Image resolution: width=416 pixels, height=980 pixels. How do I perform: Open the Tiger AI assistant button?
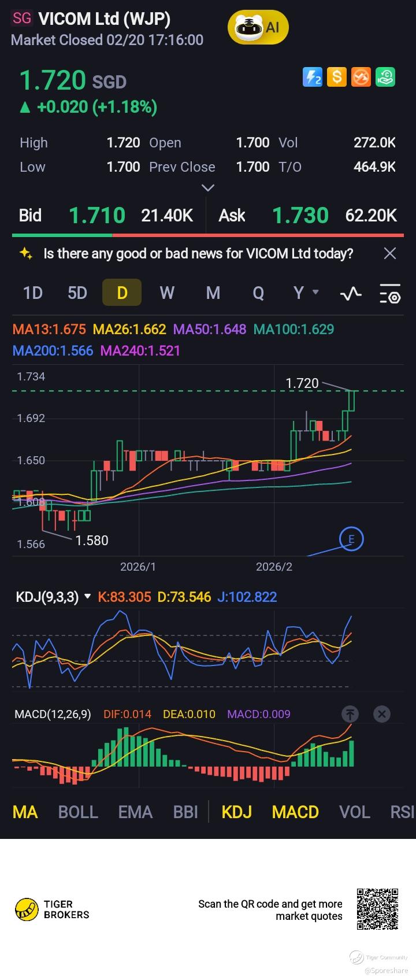tap(258, 27)
